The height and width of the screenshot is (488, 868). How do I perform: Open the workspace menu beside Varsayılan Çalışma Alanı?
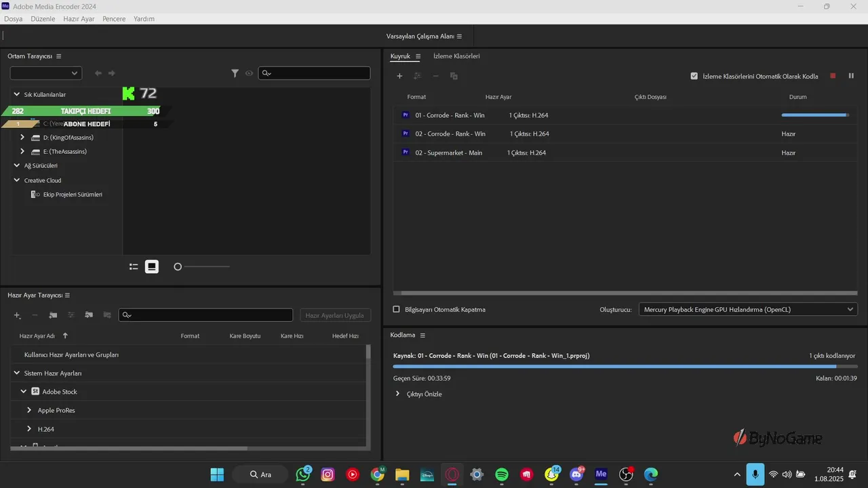point(459,36)
